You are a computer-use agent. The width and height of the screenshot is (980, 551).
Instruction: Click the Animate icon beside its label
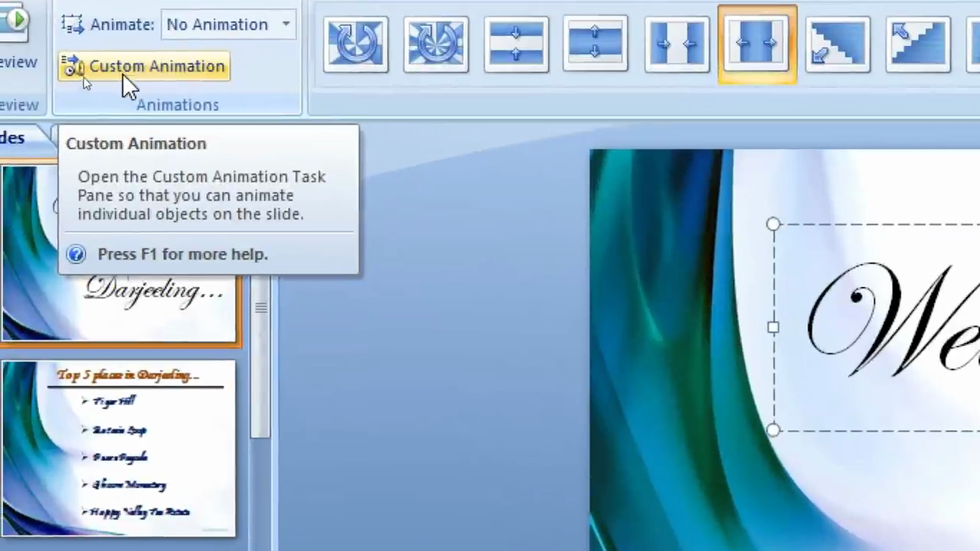[73, 24]
